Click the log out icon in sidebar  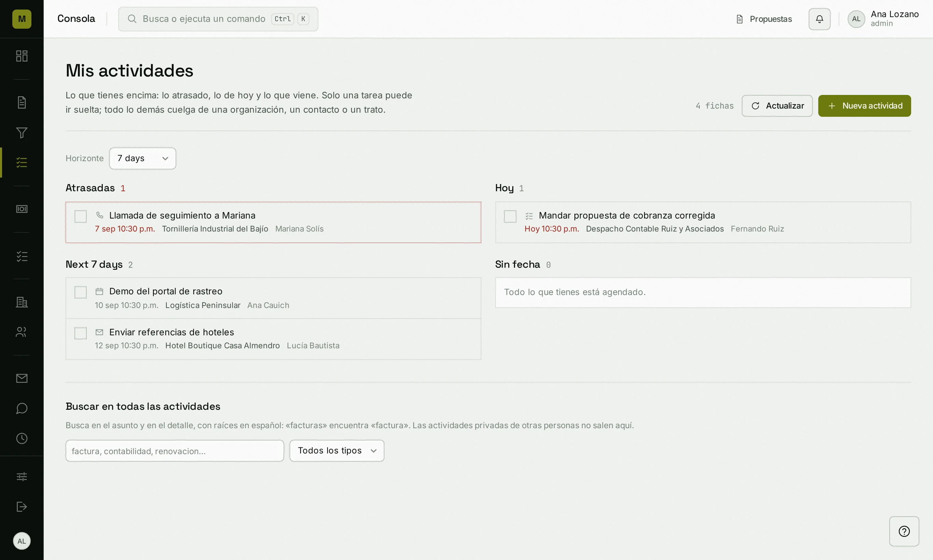coord(22,507)
